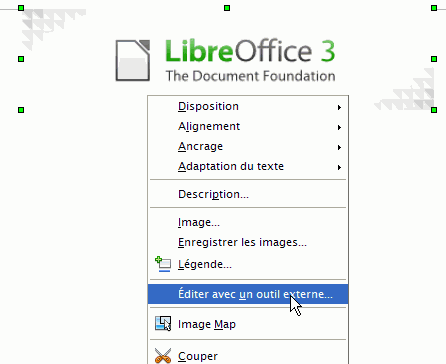Click the LibreOffice document logo icon
Viewport: 446px width, 364px height.
133,60
